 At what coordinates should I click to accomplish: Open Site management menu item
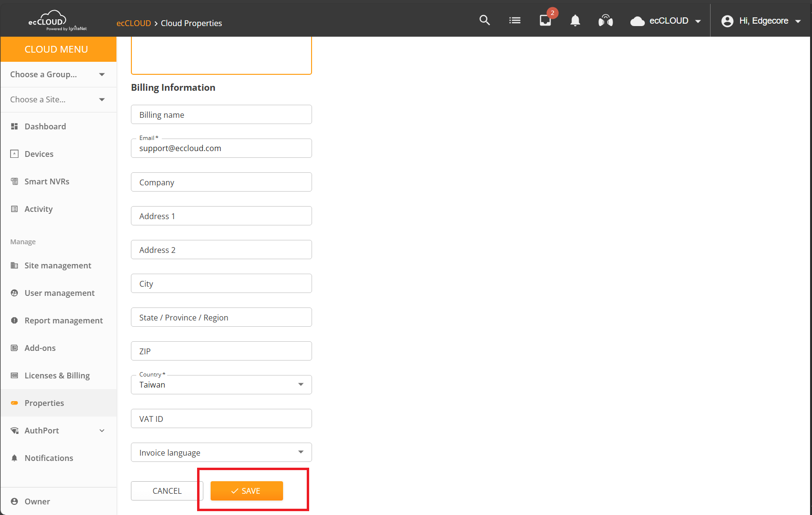pyautogui.click(x=58, y=265)
